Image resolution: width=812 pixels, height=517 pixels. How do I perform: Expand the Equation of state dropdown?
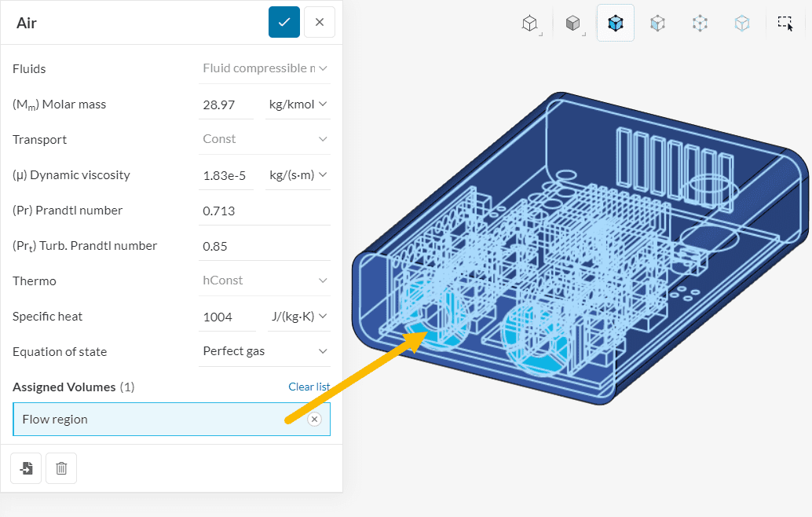pos(265,351)
